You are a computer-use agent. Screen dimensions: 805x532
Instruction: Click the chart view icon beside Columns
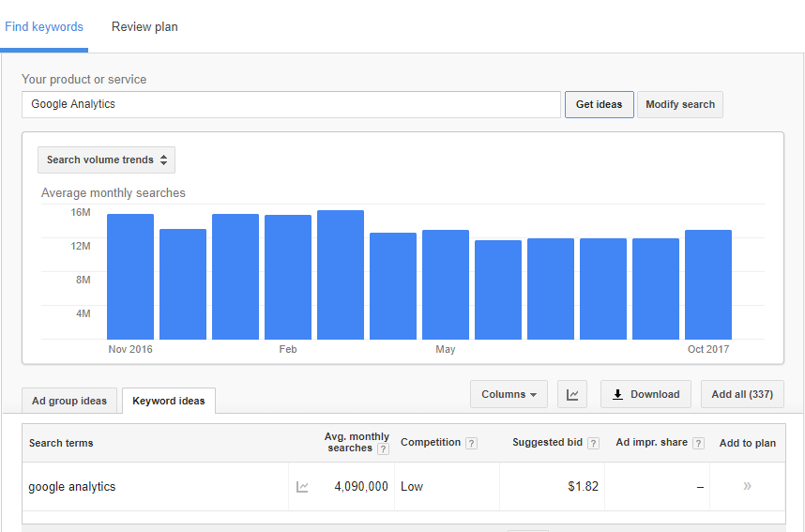click(571, 394)
